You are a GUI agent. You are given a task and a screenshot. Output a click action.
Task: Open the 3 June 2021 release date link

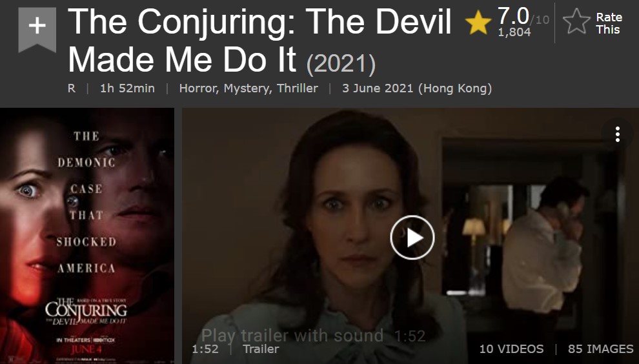click(x=417, y=88)
